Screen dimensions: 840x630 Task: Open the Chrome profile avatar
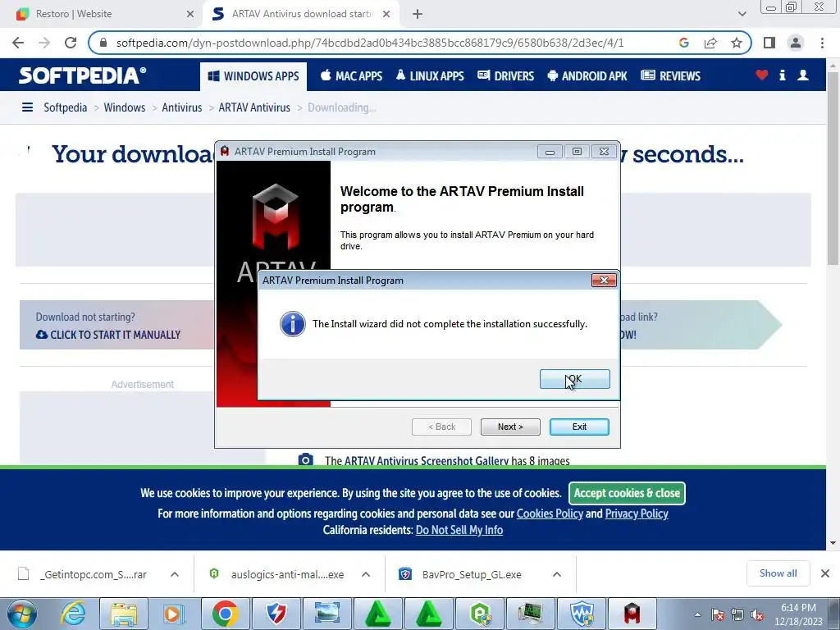click(x=796, y=43)
